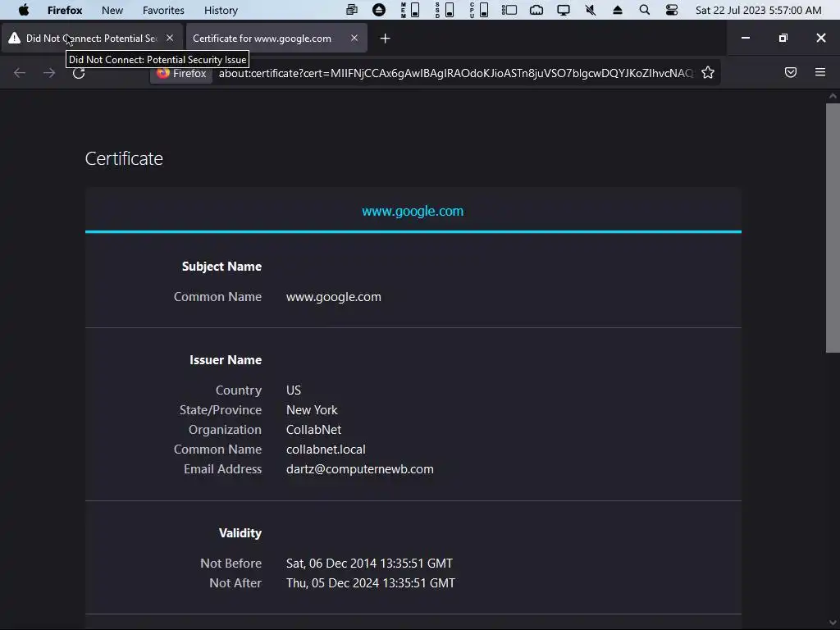Click the scrollbar down arrow
Image resolution: width=840 pixels, height=630 pixels.
833,623
